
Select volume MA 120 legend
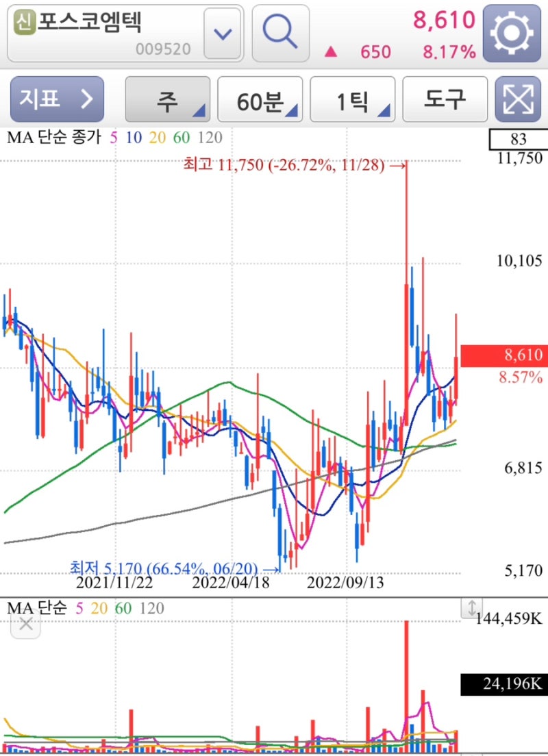(151, 609)
